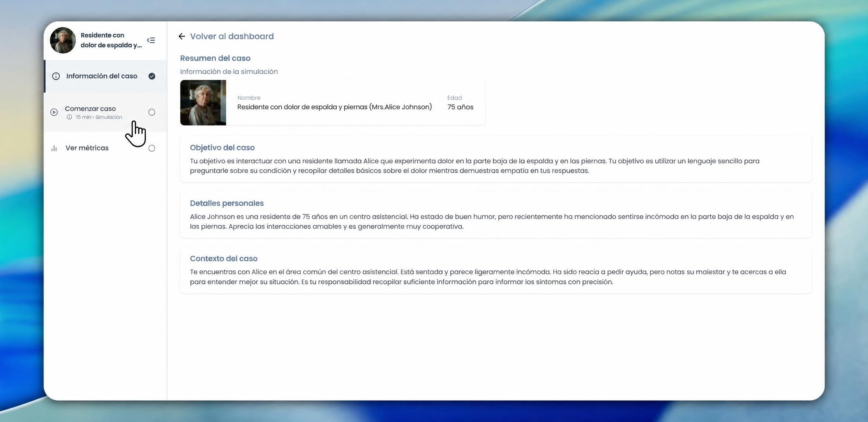Click the Resumen del caso heading
The height and width of the screenshot is (422, 868).
[x=215, y=58]
